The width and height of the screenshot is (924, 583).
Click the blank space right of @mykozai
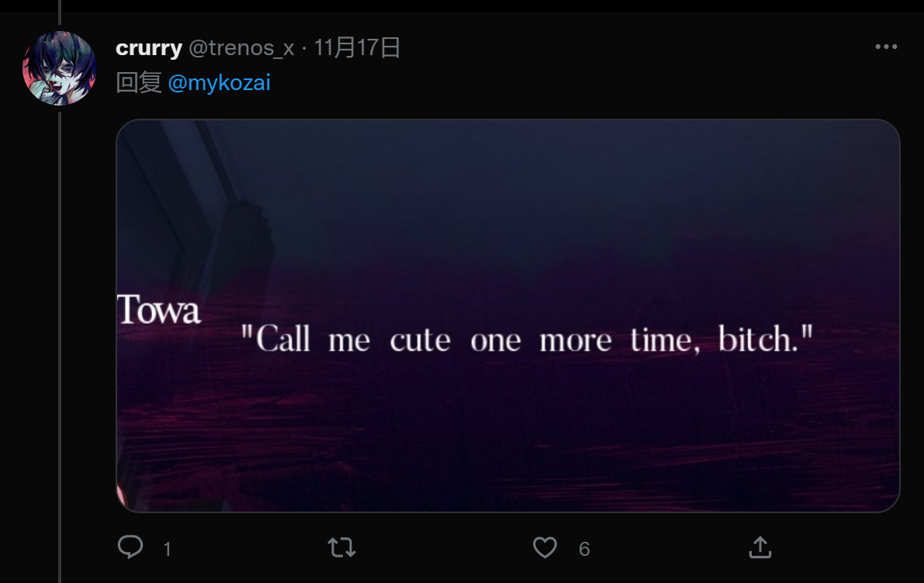click(583, 82)
